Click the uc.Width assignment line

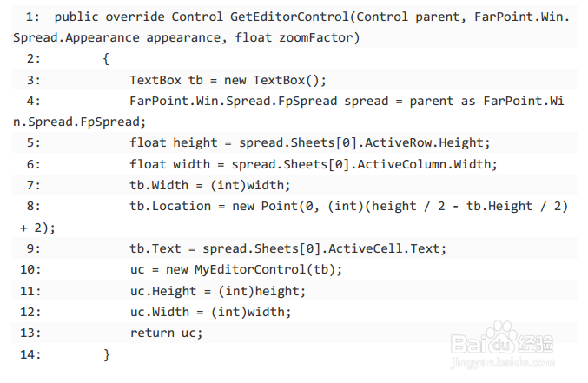210,312
